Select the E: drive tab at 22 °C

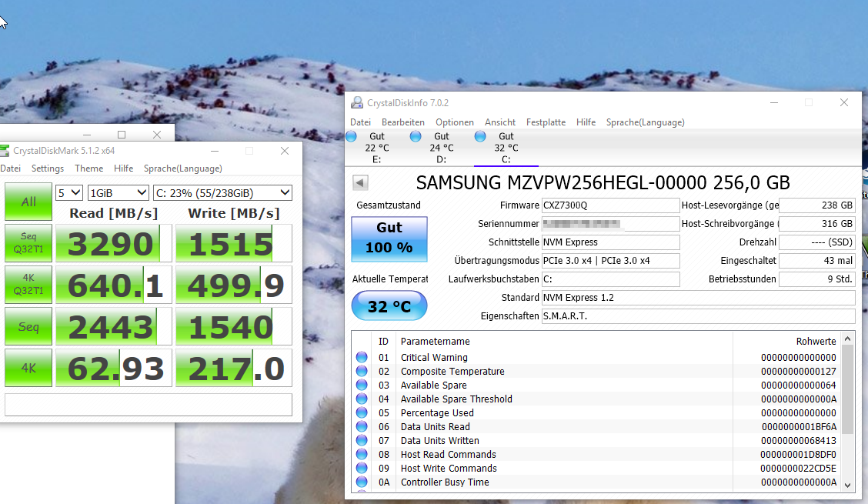(x=376, y=148)
